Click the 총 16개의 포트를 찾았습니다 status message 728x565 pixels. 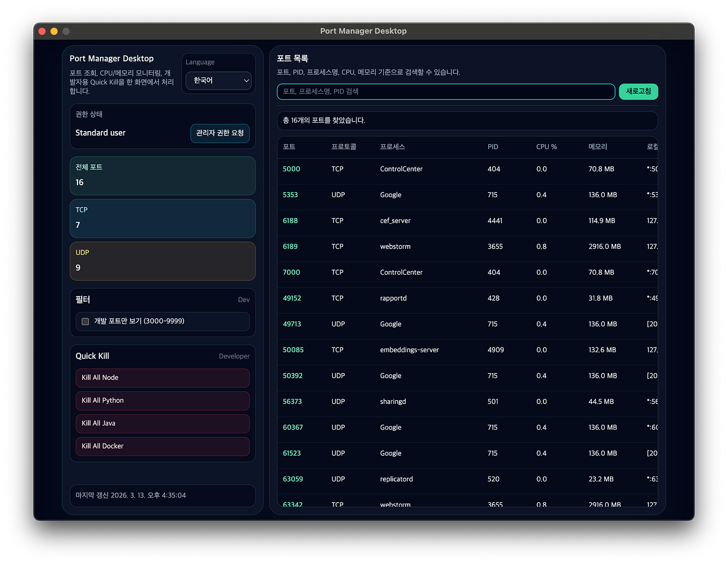click(324, 121)
